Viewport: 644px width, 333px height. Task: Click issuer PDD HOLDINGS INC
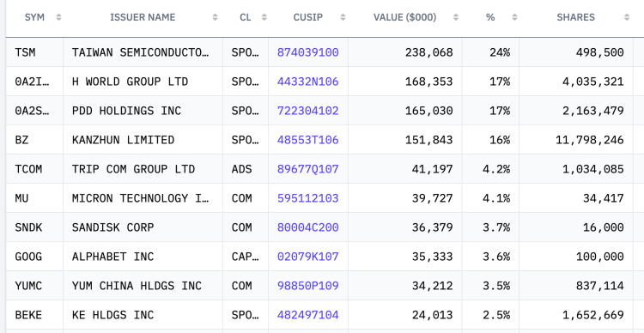(x=126, y=111)
